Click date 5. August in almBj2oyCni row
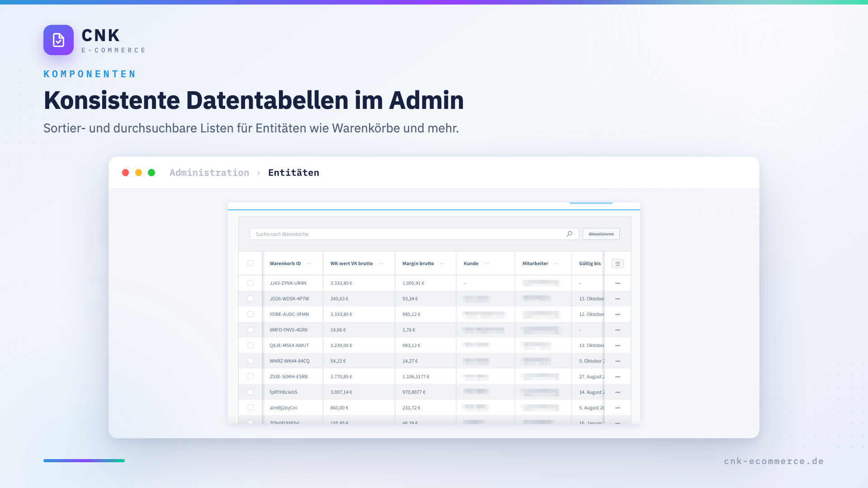Viewport: 868px width, 488px height. pos(592,408)
